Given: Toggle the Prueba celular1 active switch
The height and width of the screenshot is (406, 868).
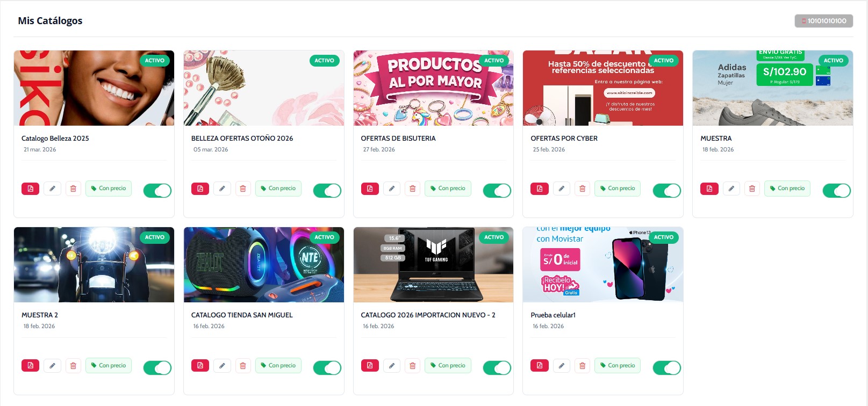Looking at the screenshot, I should [667, 368].
